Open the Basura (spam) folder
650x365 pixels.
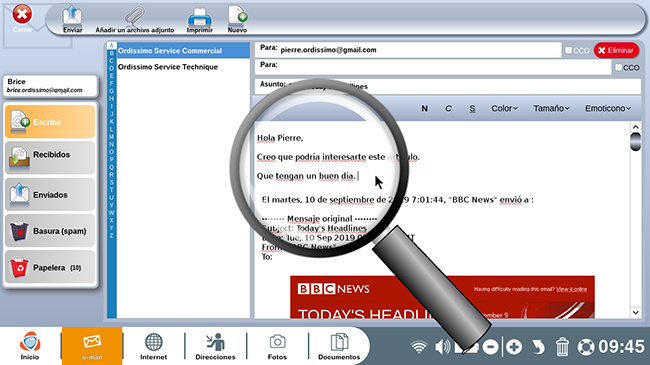pos(50,231)
